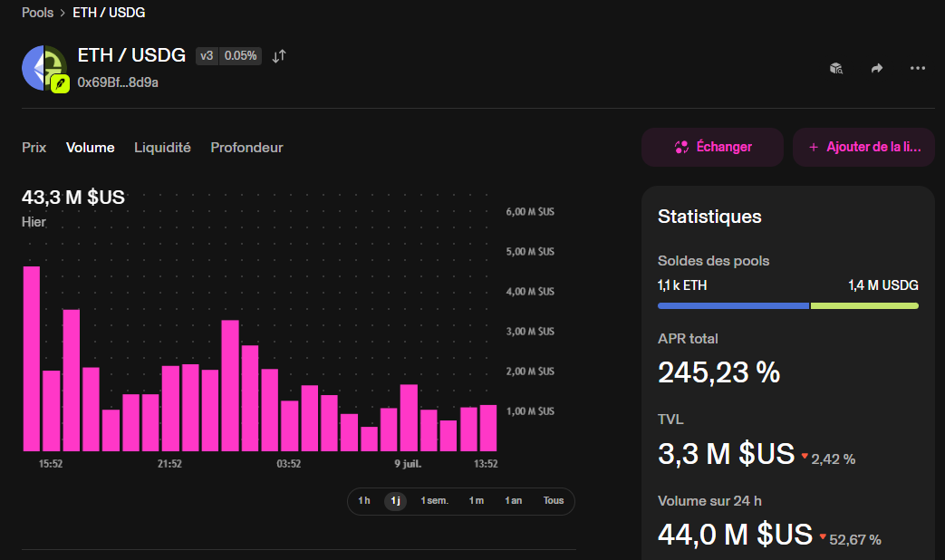This screenshot has width=945, height=560.
Task: Click the Échanger swap icon
Action: pos(681,147)
